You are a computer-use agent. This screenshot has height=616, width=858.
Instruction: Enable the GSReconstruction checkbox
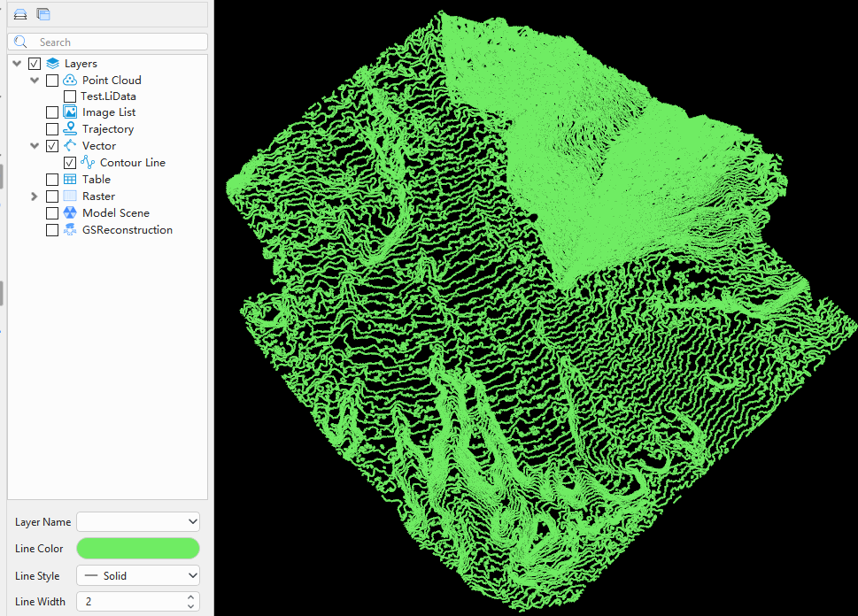pos(52,230)
